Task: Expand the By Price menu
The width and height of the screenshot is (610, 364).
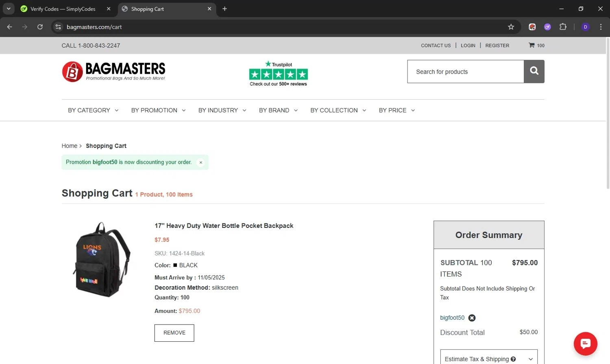Action: 396,110
